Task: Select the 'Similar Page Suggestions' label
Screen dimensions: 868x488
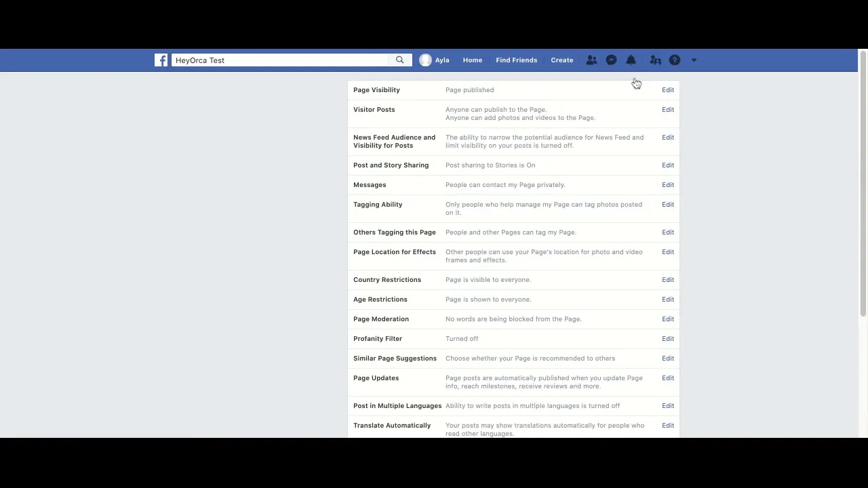Action: [x=395, y=359]
